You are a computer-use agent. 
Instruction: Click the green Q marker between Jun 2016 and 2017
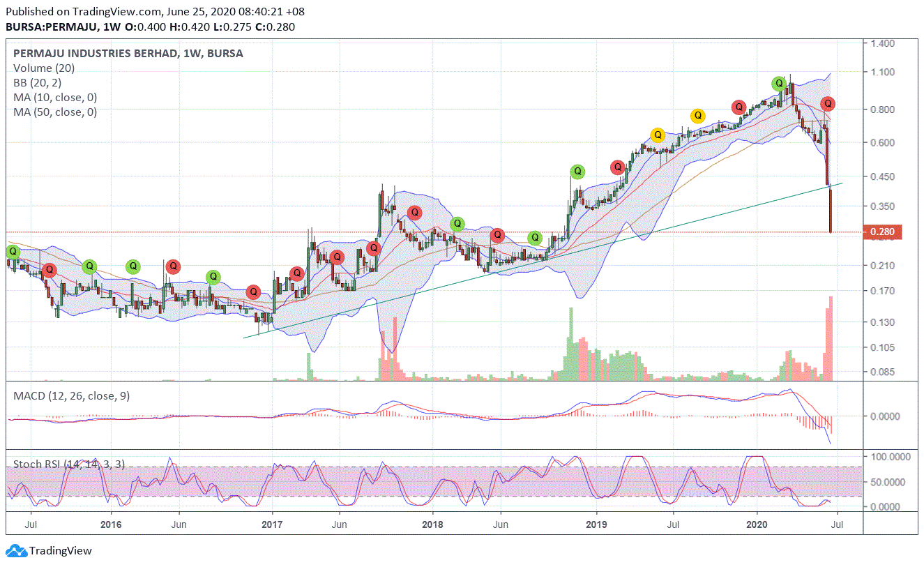coord(213,277)
